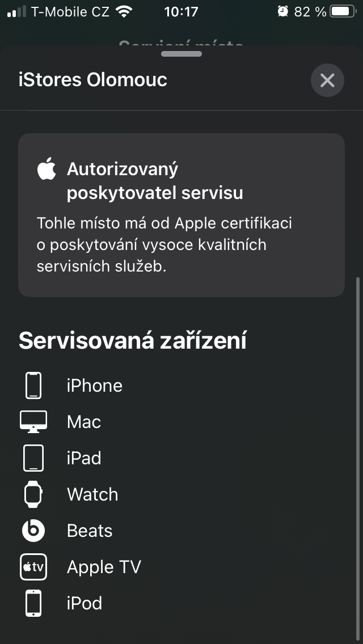Screen dimensions: 363x644
Task: Close the iStores Olomouc sheet
Action: [327, 80]
